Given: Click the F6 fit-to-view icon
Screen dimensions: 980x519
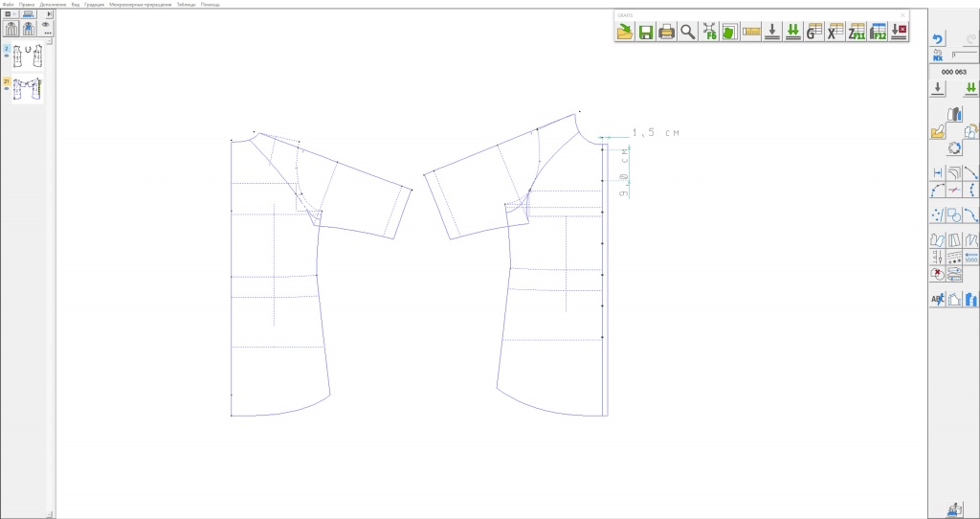Looking at the screenshot, I should (x=709, y=32).
